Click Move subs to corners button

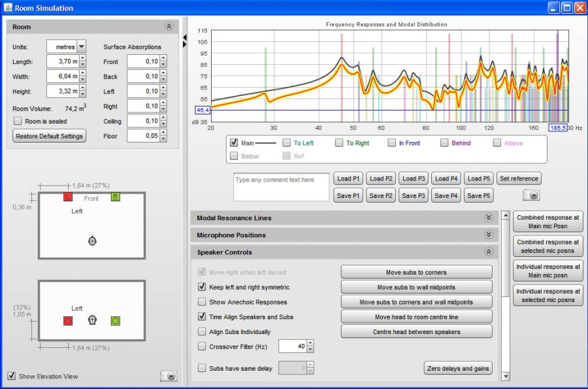pyautogui.click(x=416, y=272)
